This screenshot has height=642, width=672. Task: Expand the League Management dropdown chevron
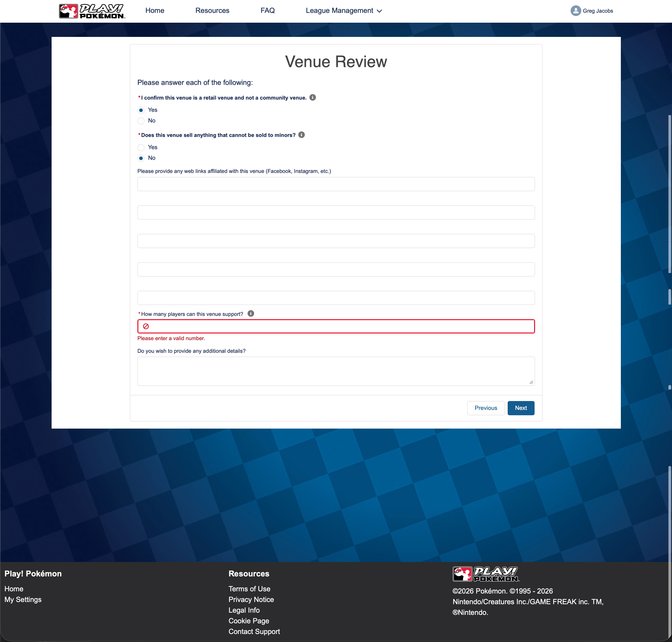(x=379, y=11)
